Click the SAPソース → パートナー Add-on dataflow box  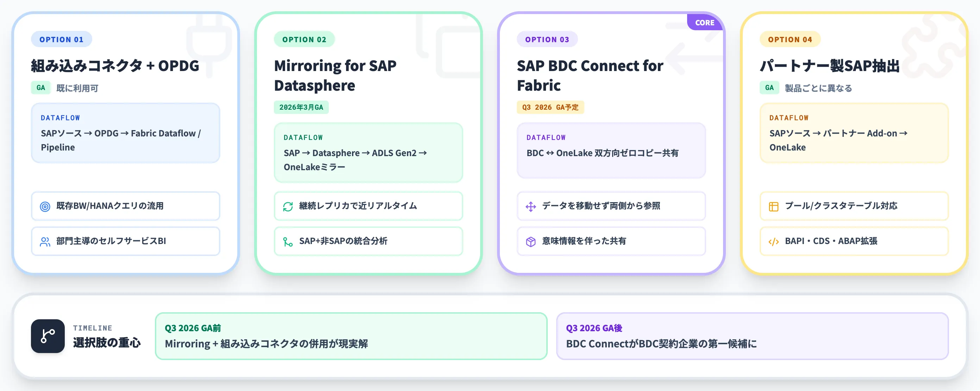pyautogui.click(x=854, y=133)
